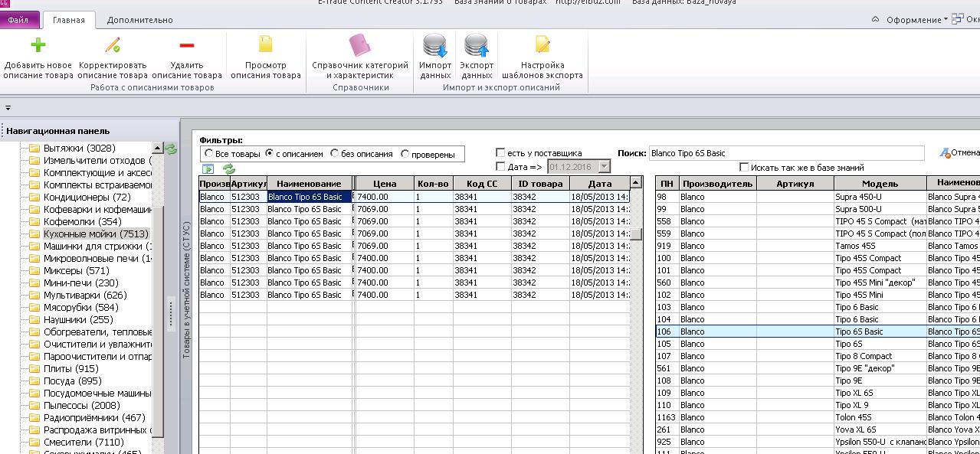
Task: Sort by the Модель column header
Action: coord(880,184)
